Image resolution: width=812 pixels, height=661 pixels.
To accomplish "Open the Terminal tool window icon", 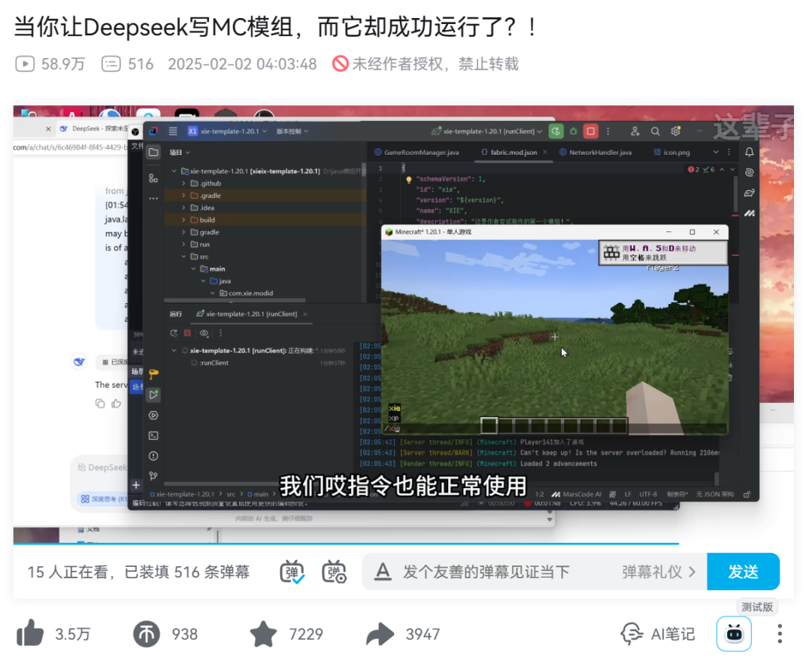I will click(x=153, y=435).
